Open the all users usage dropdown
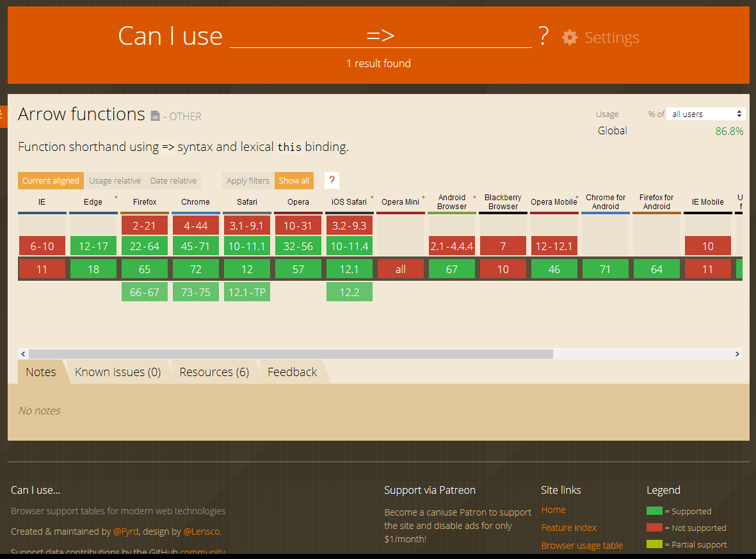The height and width of the screenshot is (559, 756). coord(706,114)
